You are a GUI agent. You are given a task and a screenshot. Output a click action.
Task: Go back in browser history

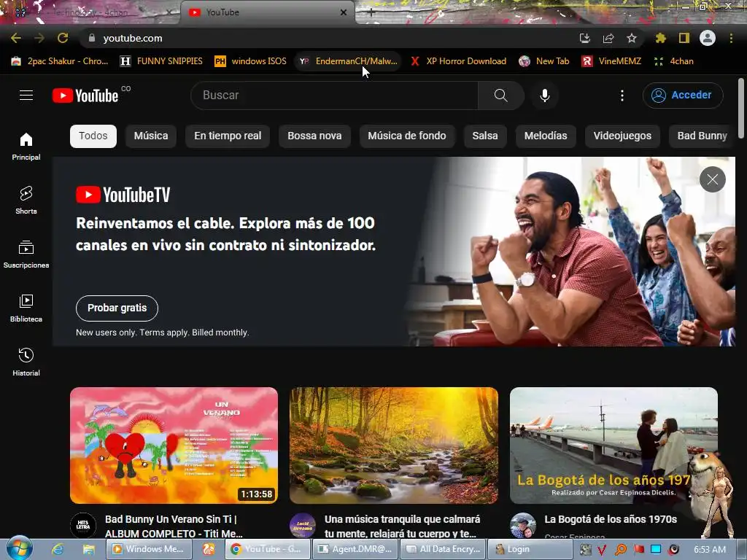click(x=16, y=38)
